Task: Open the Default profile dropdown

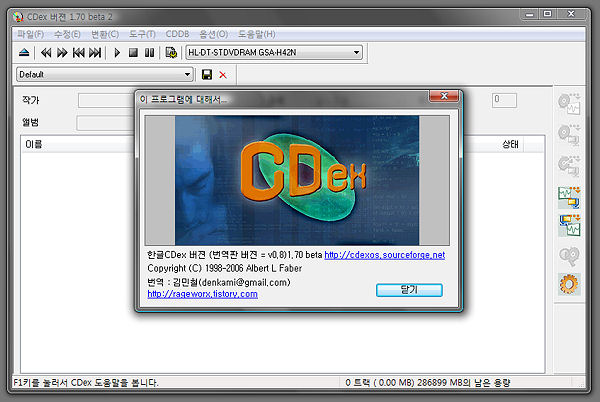Action: 104,74
